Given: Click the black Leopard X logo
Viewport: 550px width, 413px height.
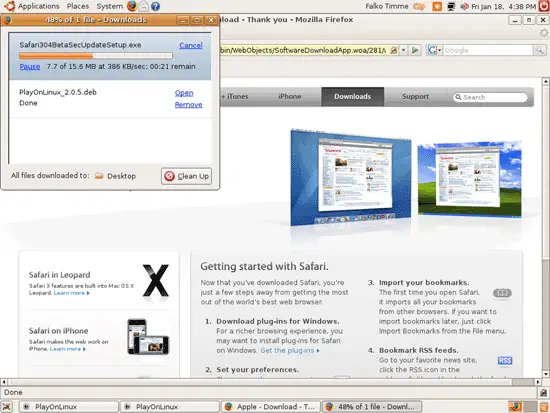Looking at the screenshot, I should click(156, 282).
